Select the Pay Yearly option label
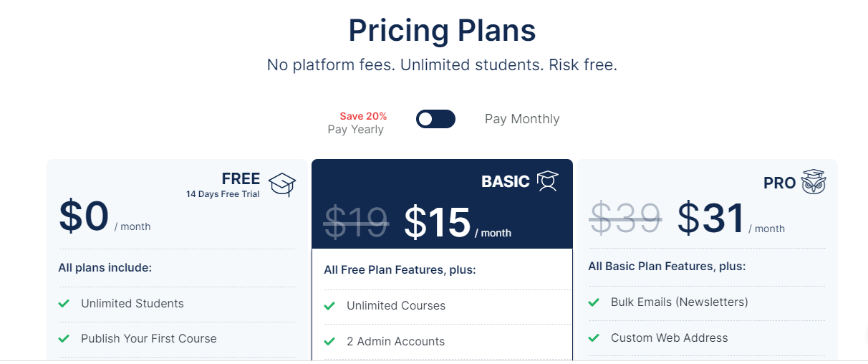 click(356, 130)
